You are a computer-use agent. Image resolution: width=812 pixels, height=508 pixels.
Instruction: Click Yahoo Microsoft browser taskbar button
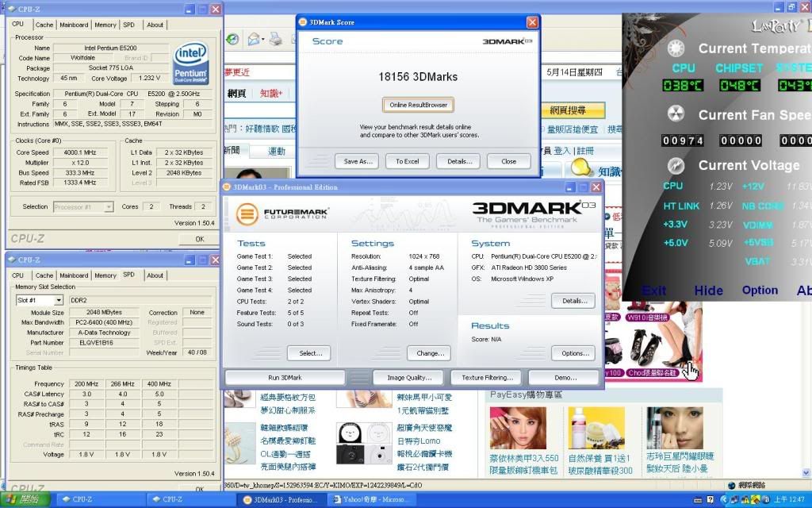coord(372,499)
